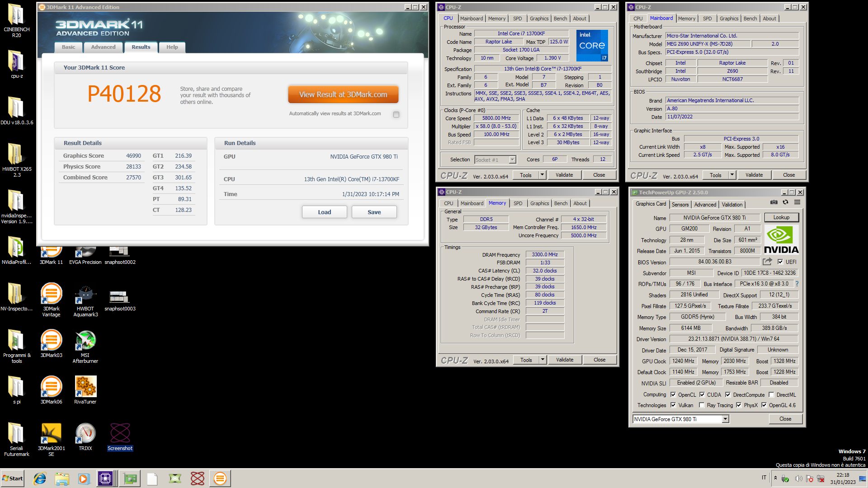Switch to CPU-Z via its taskbar icon
This screenshot has width=868, height=488.
(105, 479)
